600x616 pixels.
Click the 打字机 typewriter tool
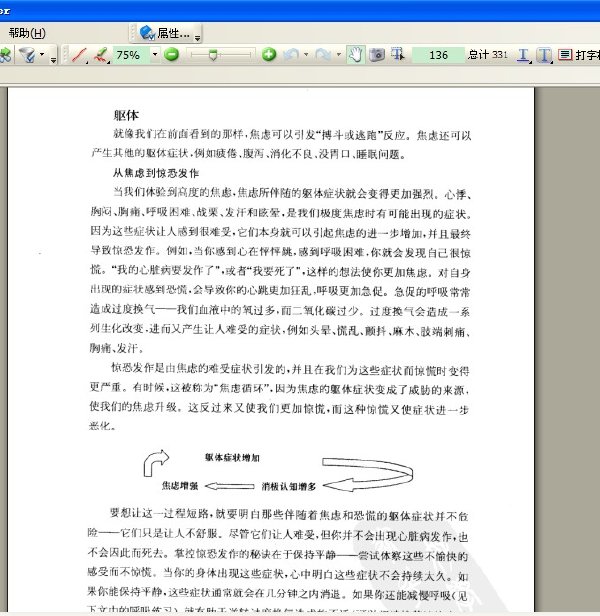tap(578, 55)
